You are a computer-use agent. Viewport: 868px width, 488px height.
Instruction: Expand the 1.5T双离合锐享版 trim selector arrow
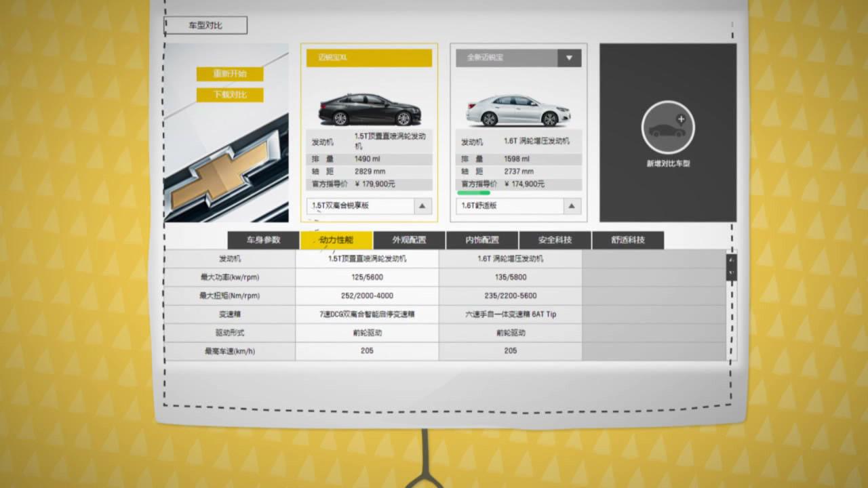pos(422,206)
